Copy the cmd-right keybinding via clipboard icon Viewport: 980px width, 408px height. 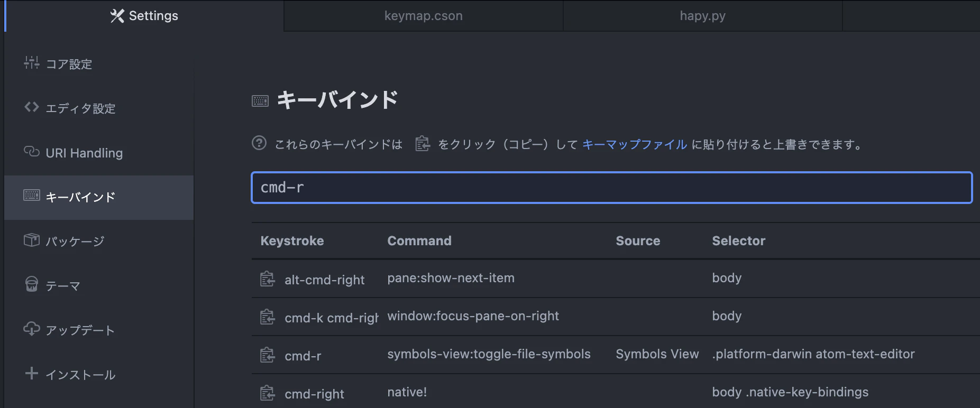[x=268, y=393]
